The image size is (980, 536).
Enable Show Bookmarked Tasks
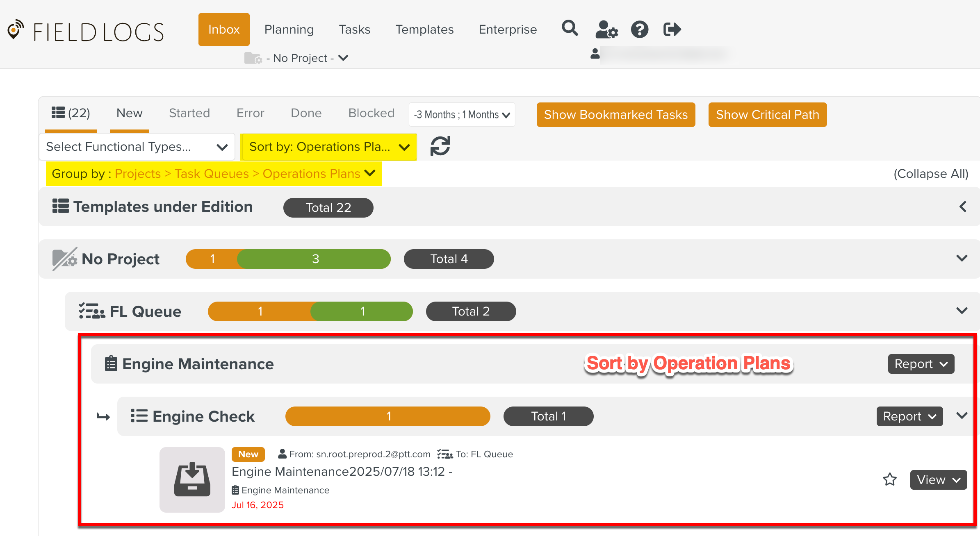[615, 115]
